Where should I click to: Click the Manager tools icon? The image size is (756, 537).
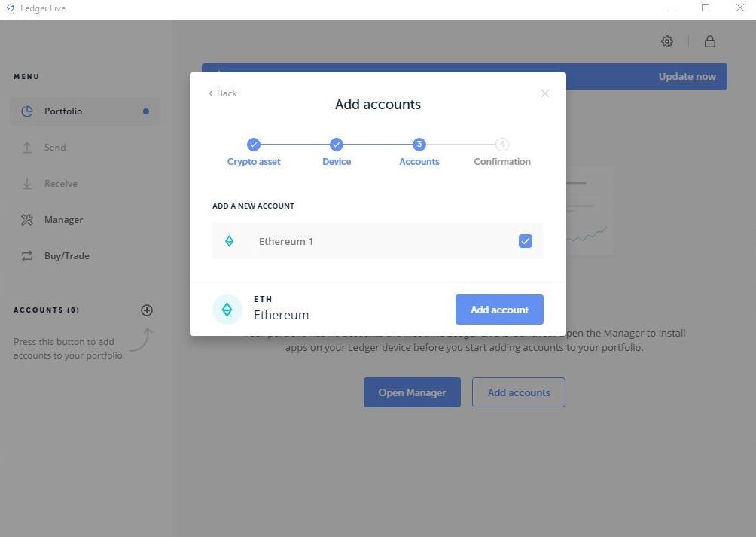point(27,220)
